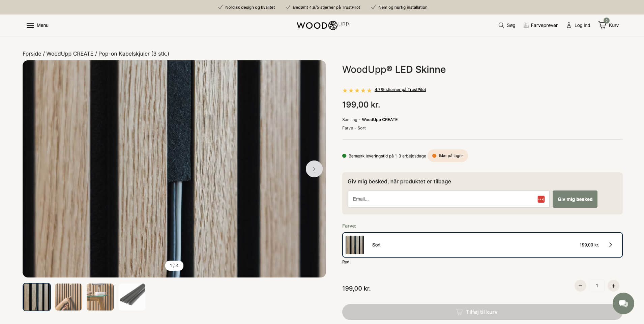Screen dimensions: 644x324
Task: Select the hand-installing second thumbnail
Action: 68,297
